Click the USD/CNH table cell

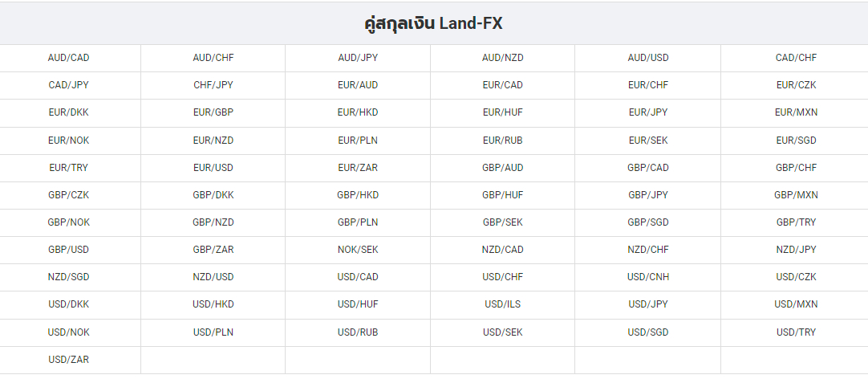point(647,276)
